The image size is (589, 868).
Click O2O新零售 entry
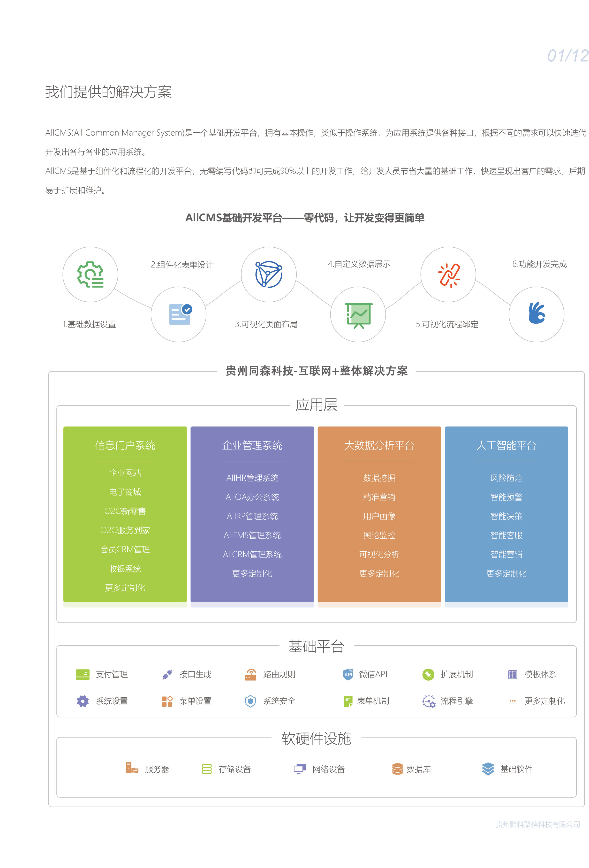tap(125, 511)
